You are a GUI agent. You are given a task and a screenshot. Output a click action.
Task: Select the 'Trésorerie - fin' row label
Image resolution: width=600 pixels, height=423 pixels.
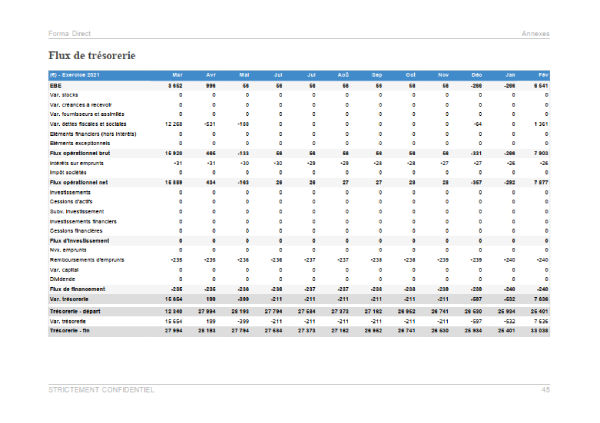71,331
